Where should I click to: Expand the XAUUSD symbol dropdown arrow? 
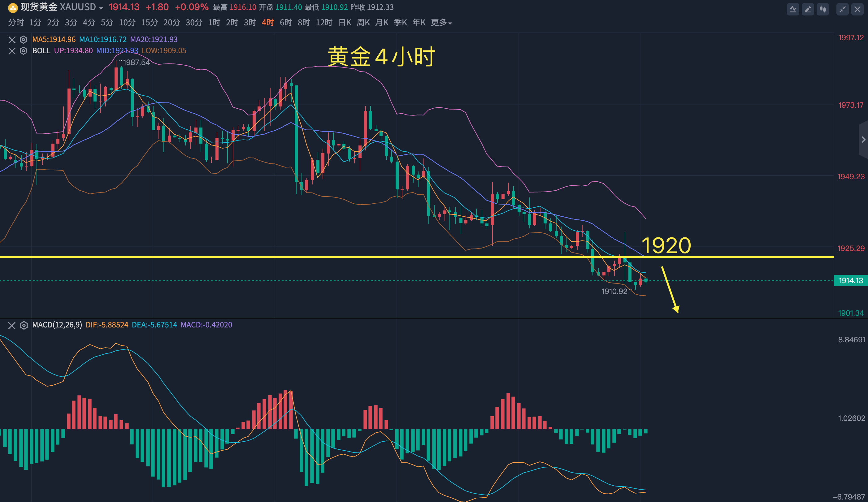[101, 8]
